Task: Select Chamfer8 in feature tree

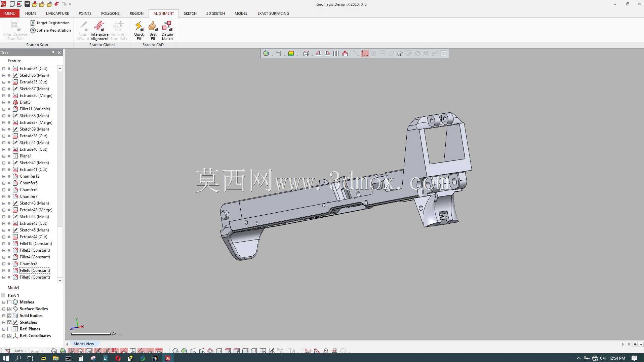Action: (29, 264)
